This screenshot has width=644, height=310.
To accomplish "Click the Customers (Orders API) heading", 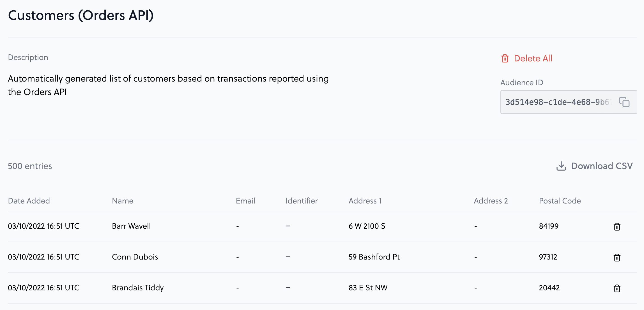I will tap(81, 15).
